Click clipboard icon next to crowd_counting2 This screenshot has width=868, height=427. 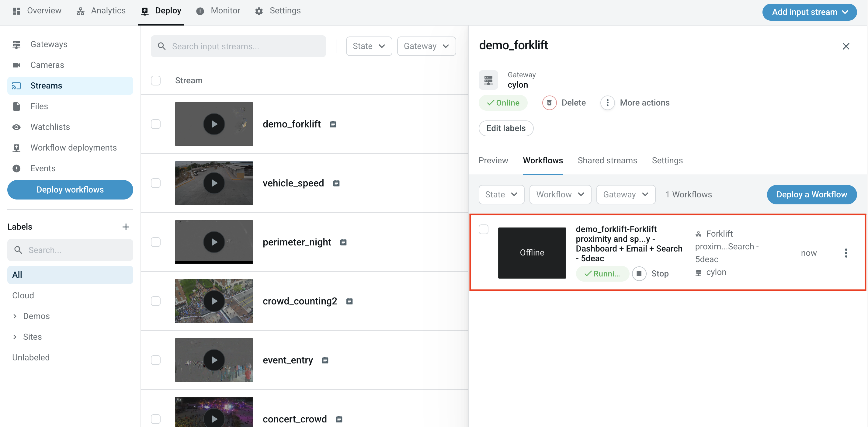(349, 301)
